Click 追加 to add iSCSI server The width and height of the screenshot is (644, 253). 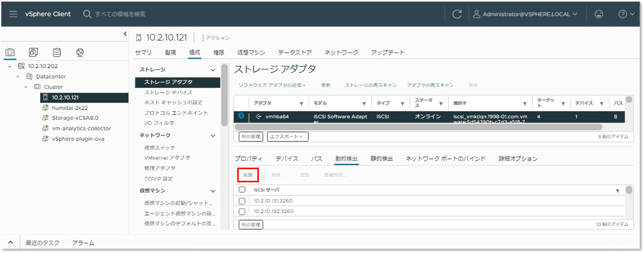pos(248,175)
